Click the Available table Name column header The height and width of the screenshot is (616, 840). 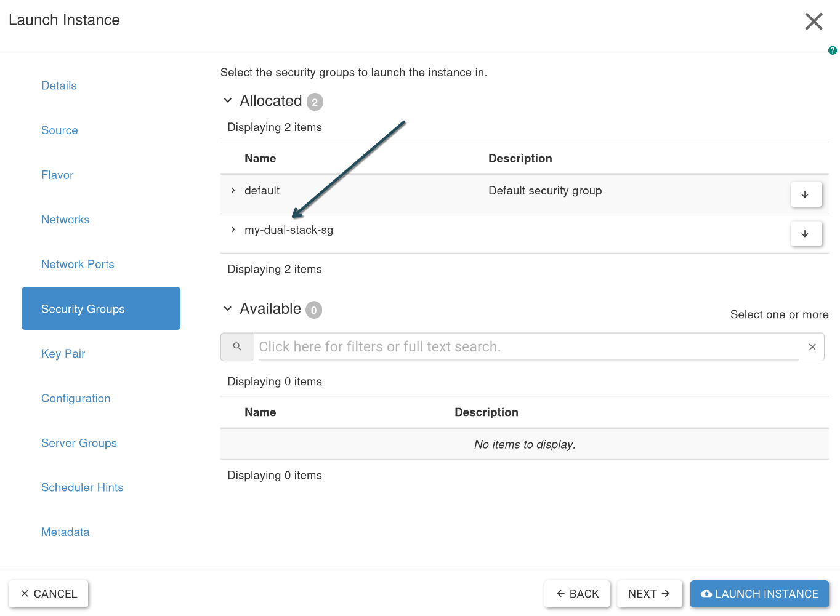click(260, 412)
